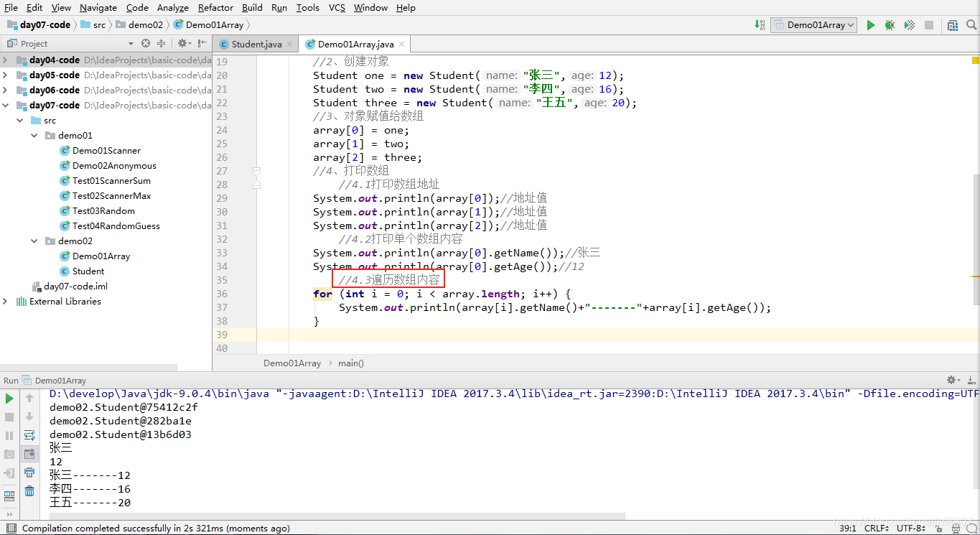980x535 pixels.
Task: Click Collapse All icon in Project panel
Action: click(162, 43)
